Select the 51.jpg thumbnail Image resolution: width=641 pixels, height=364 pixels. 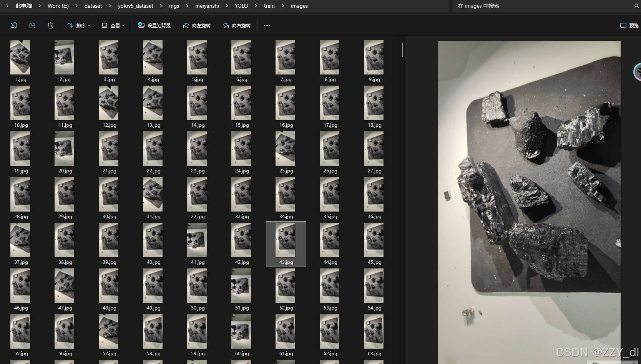241,286
